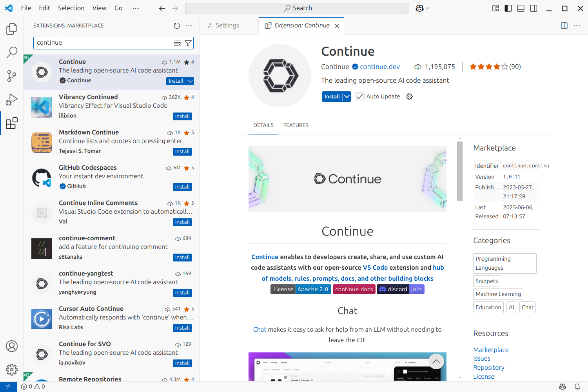
Task: Open the Go menu
Action: point(118,8)
